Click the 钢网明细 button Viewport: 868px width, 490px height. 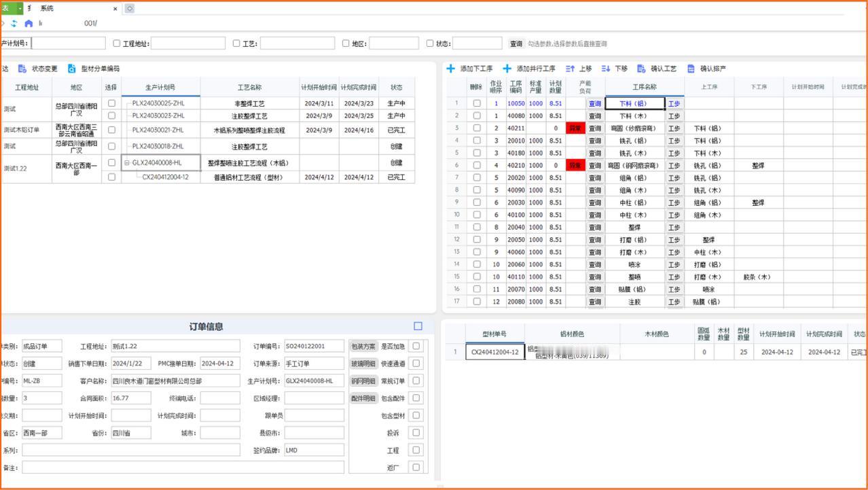(363, 381)
